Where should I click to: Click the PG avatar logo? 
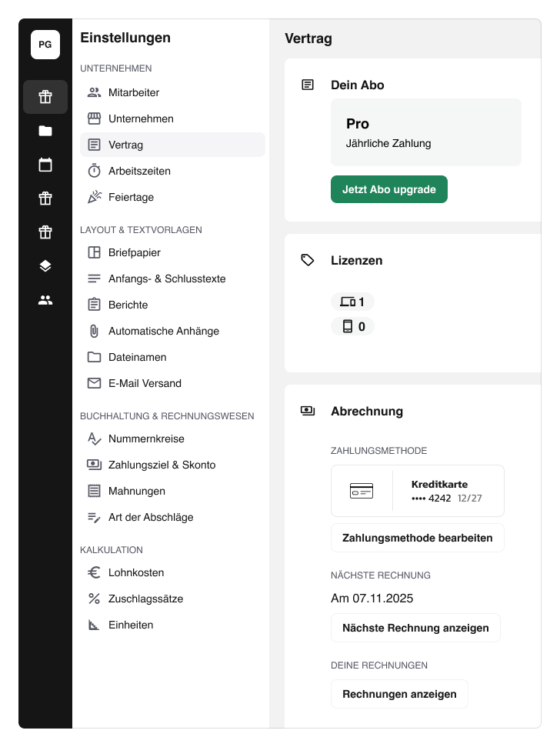[x=45, y=45]
